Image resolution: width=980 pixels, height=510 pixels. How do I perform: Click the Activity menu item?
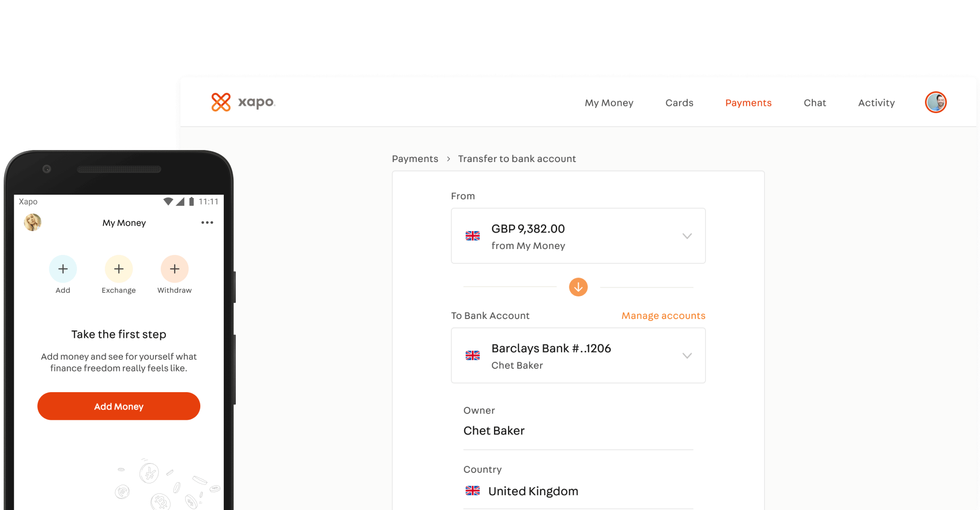[876, 102]
